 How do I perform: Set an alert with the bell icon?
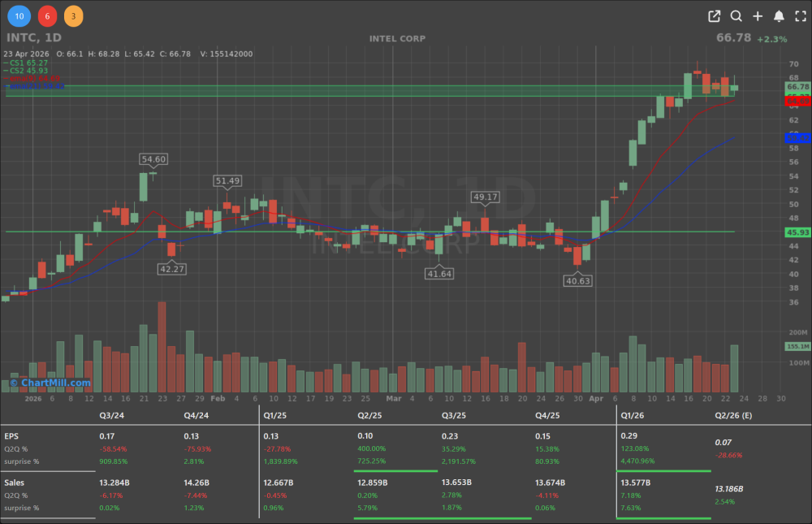[x=779, y=16]
